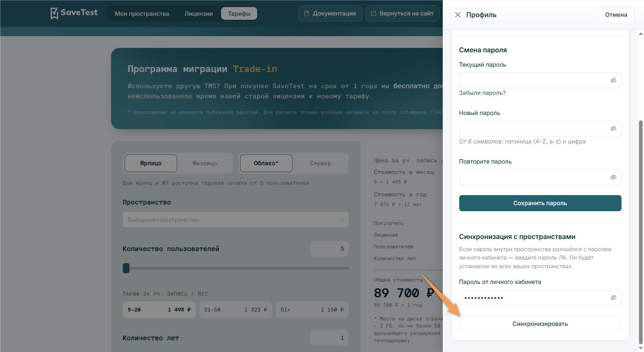
Task: Click the scrollbar up arrow
Action: pyautogui.click(x=641, y=34)
